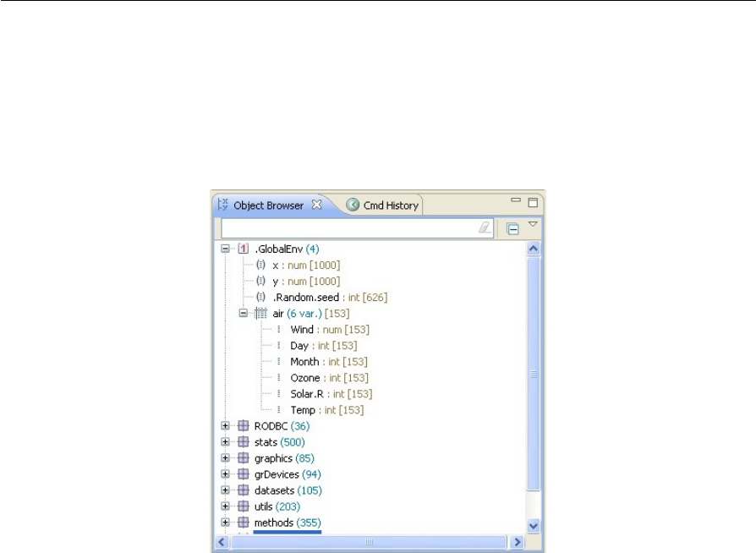The height and width of the screenshot is (553, 756).
Task: Click the horizontal scrollbar left arrow
Action: click(222, 542)
